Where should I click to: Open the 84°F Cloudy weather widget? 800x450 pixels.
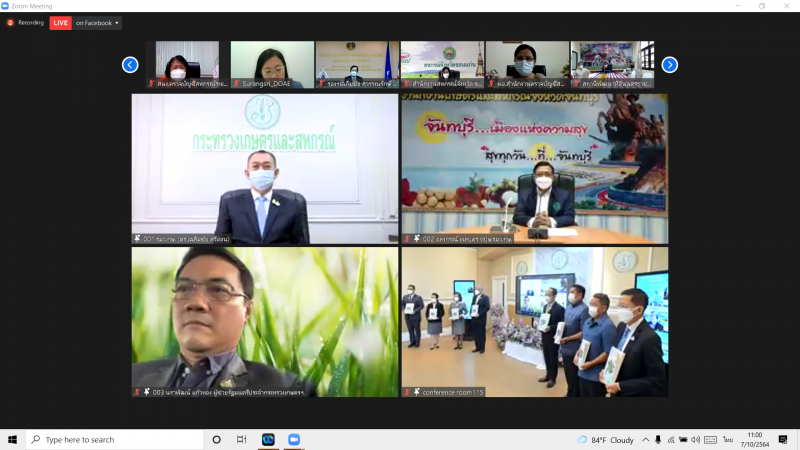click(605, 440)
